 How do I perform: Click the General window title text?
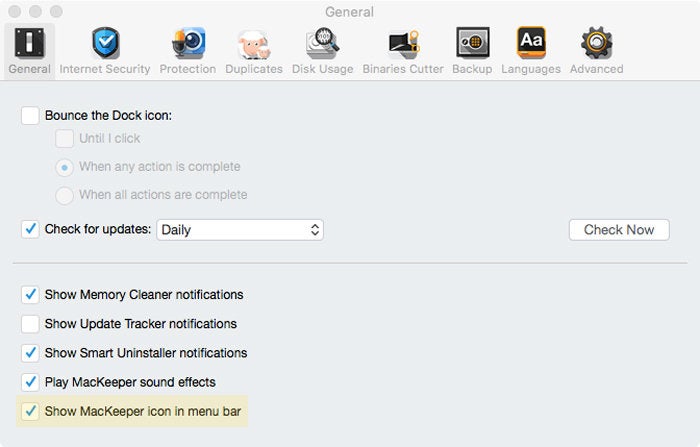(349, 12)
